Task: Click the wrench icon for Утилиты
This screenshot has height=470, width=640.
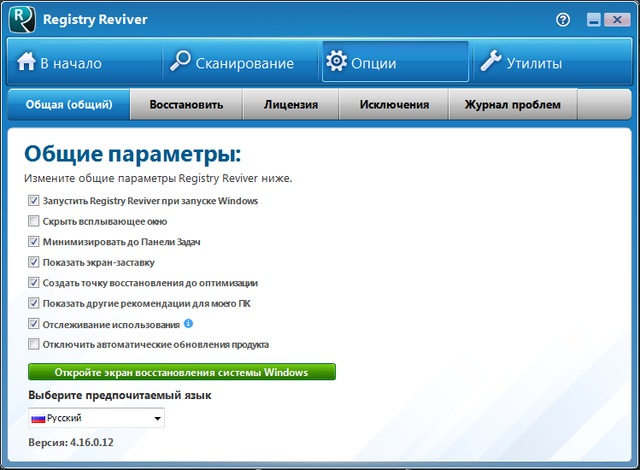Action: [x=490, y=63]
